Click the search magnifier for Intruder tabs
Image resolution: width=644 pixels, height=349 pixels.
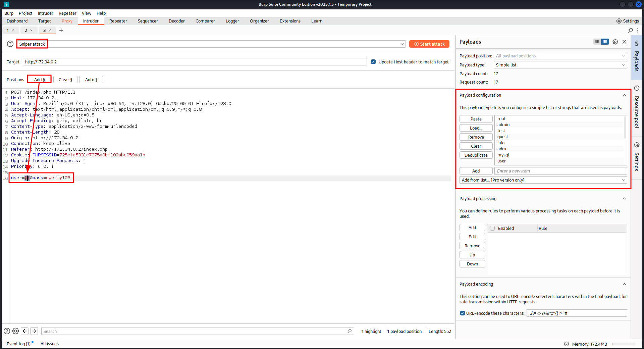click(631, 30)
